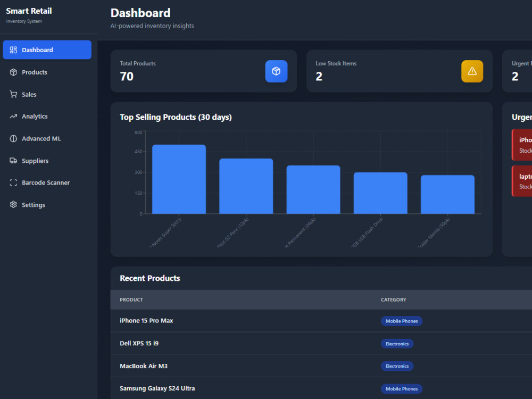Viewport: 532px width, 399px height.
Task: Navigate to Advanced ML
Action: 47,138
